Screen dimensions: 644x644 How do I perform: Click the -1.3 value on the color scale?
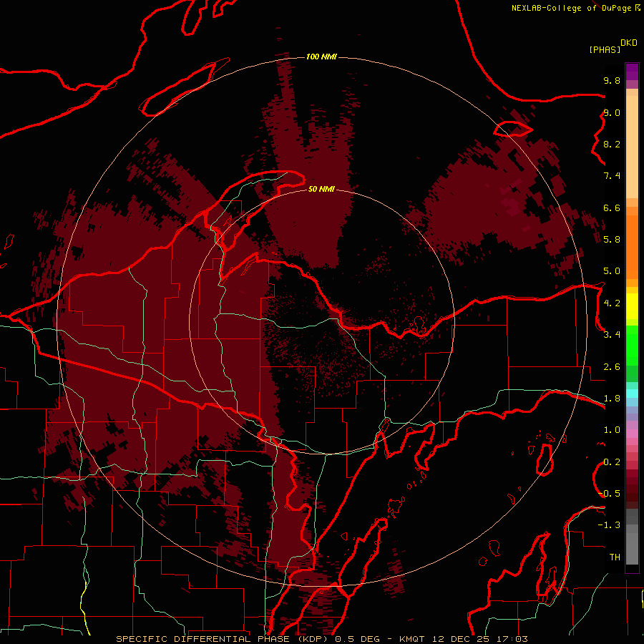(609, 525)
